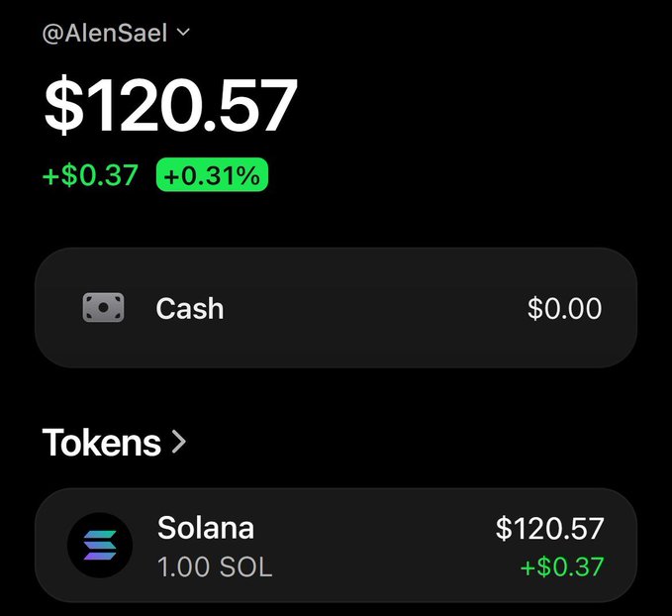The width and height of the screenshot is (672, 616).
Task: Tap the empty space right of the total balance
Action: (x=471, y=105)
